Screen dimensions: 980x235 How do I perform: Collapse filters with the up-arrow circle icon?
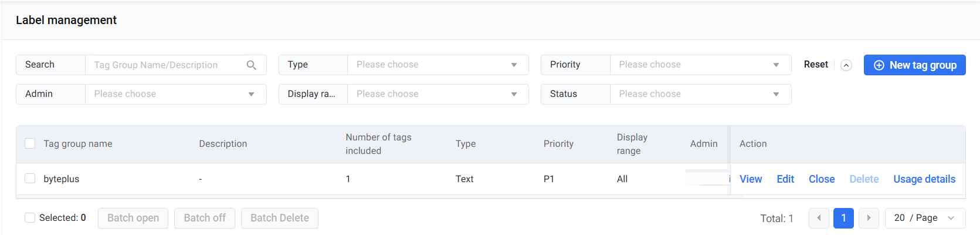846,65
